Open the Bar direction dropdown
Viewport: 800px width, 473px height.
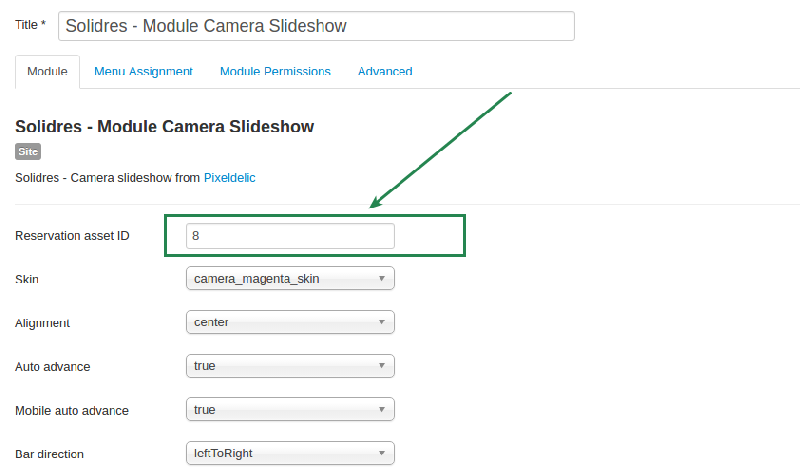(x=290, y=454)
